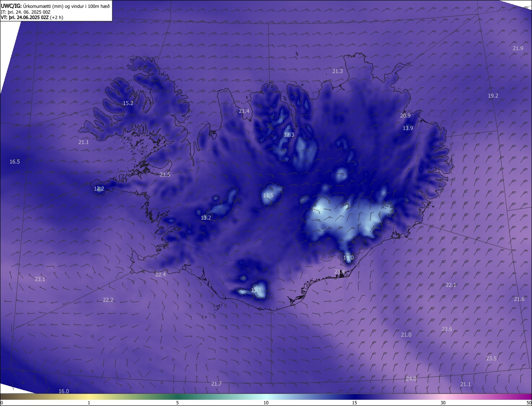Screen dimensions: 532x406
Task: Click the 19.2 value on the map
Action: [493, 95]
